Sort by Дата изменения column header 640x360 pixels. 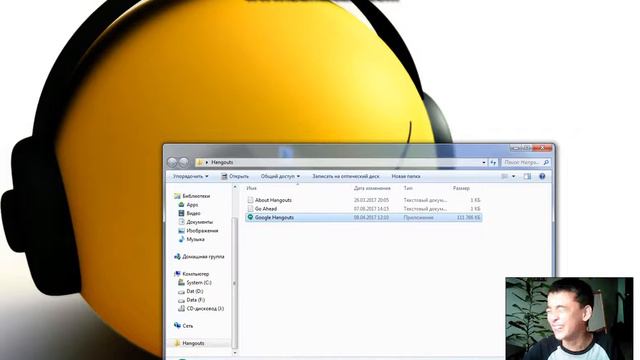point(372,188)
